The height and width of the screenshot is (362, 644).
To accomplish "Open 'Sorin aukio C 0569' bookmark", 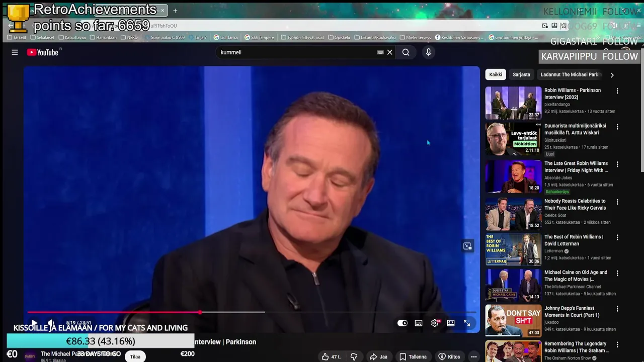I will [x=165, y=37].
